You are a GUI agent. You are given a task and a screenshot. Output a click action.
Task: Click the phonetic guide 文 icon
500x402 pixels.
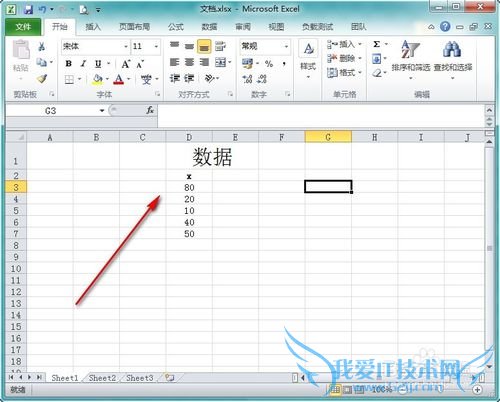tap(146, 79)
